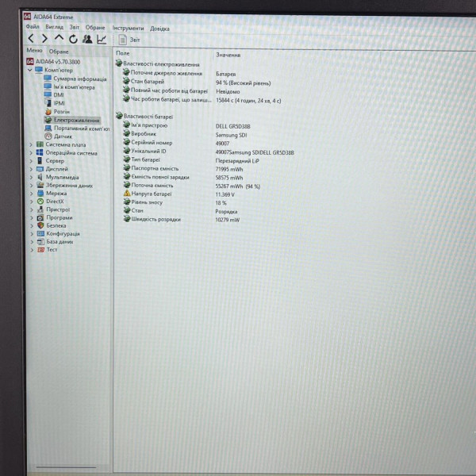Go forward with the Forward arrow
476x476 pixels.
44,39
